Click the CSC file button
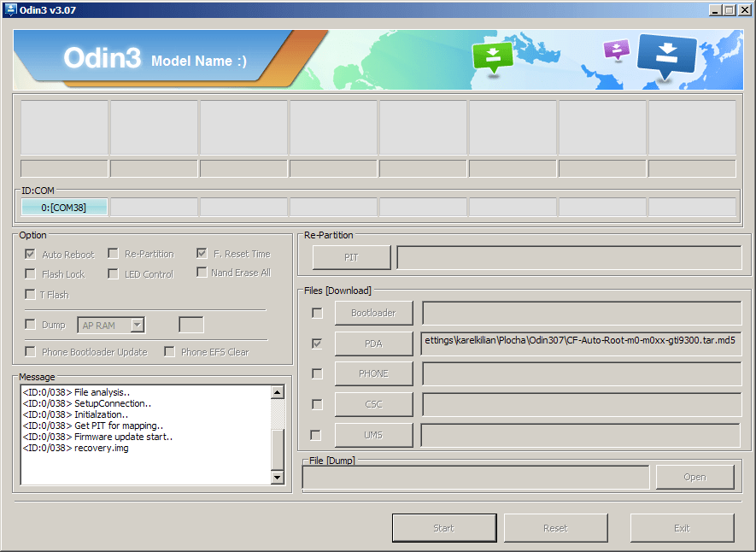The image size is (756, 552). click(x=373, y=404)
